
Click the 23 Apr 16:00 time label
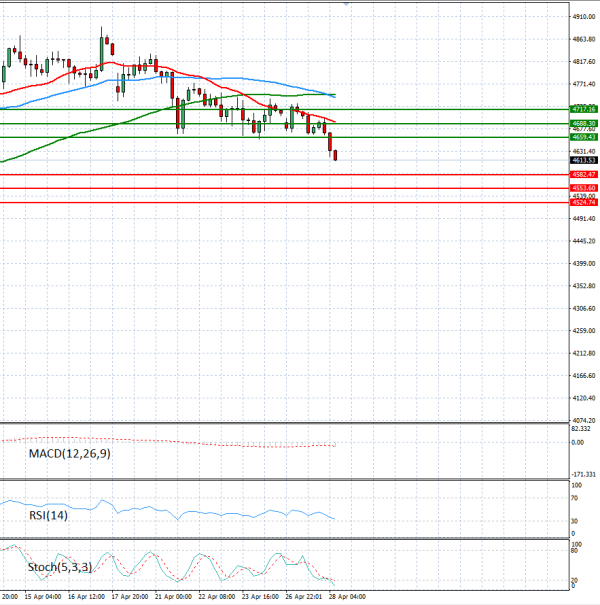[x=260, y=597]
